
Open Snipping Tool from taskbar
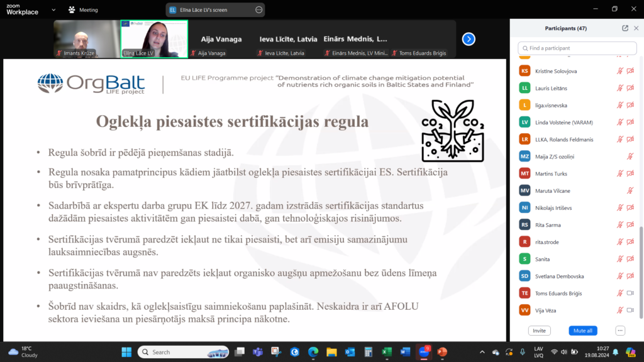click(x=276, y=352)
